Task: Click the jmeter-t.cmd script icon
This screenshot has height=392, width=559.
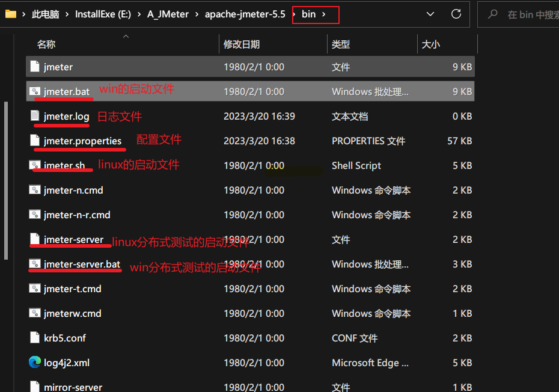Action: (35, 288)
